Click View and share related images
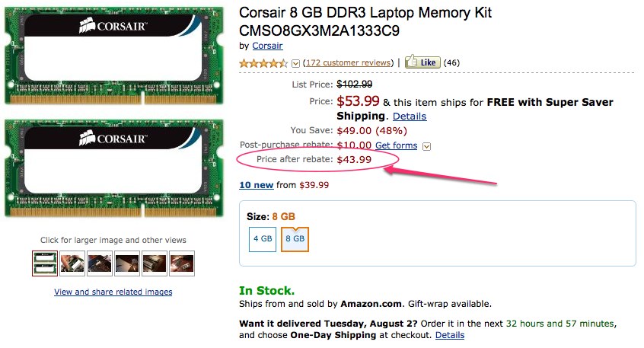 (x=113, y=292)
